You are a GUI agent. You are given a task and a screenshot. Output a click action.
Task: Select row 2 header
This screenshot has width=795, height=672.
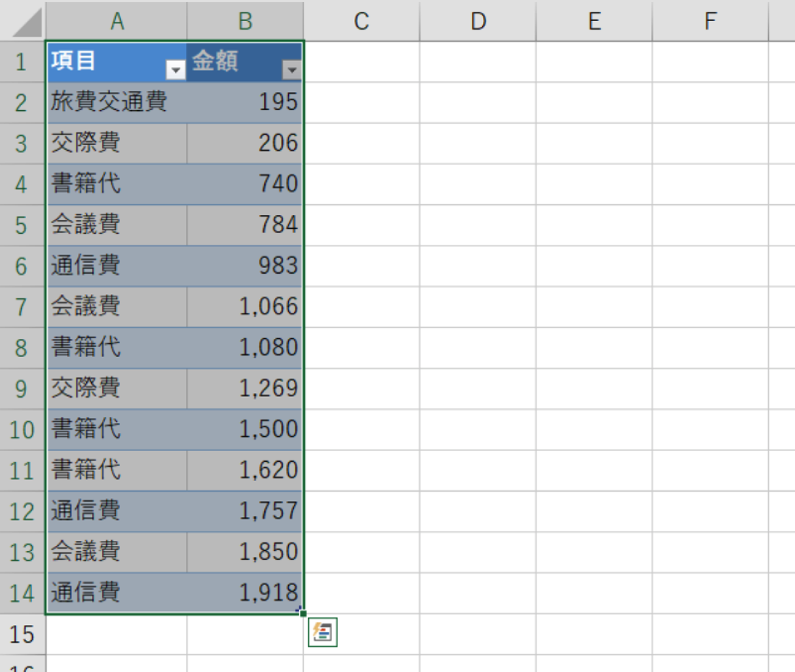tap(22, 103)
